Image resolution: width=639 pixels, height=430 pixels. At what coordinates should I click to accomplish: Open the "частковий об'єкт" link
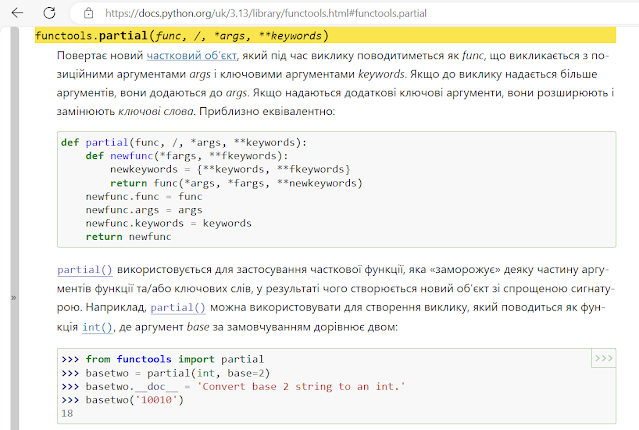(x=189, y=57)
